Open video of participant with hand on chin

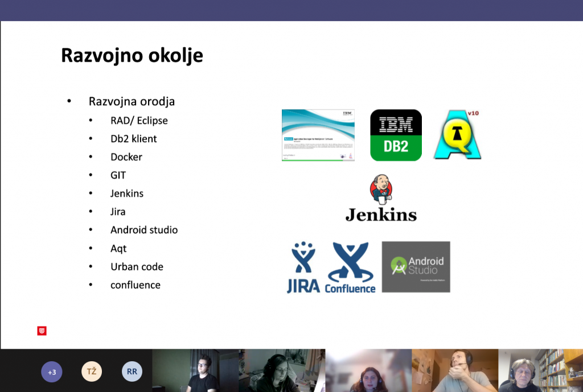tap(454, 370)
